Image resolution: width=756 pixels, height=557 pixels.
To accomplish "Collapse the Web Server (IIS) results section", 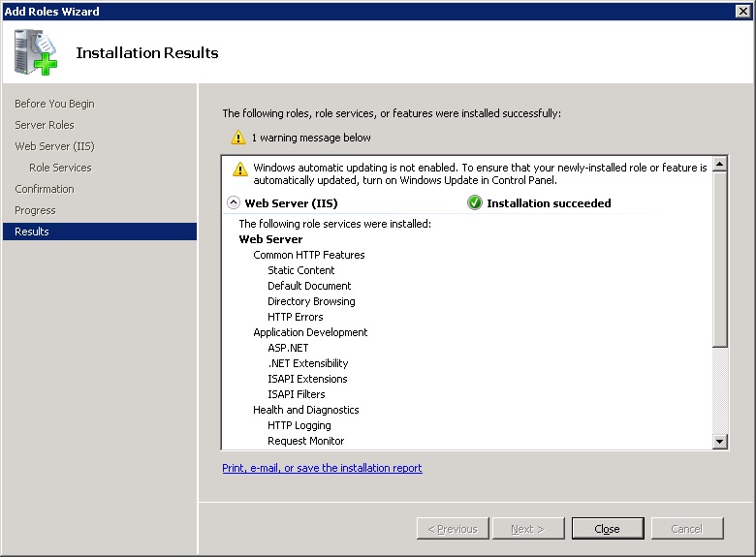I will click(234, 203).
